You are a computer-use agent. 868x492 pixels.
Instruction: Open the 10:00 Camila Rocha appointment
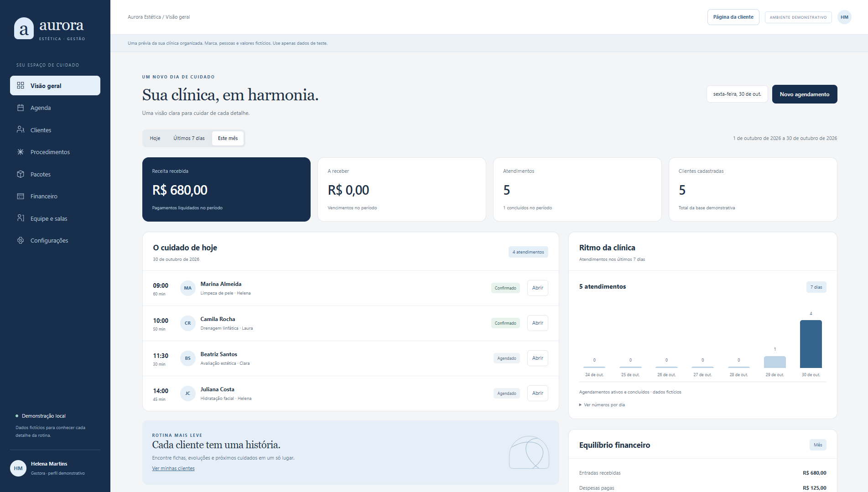pyautogui.click(x=537, y=323)
